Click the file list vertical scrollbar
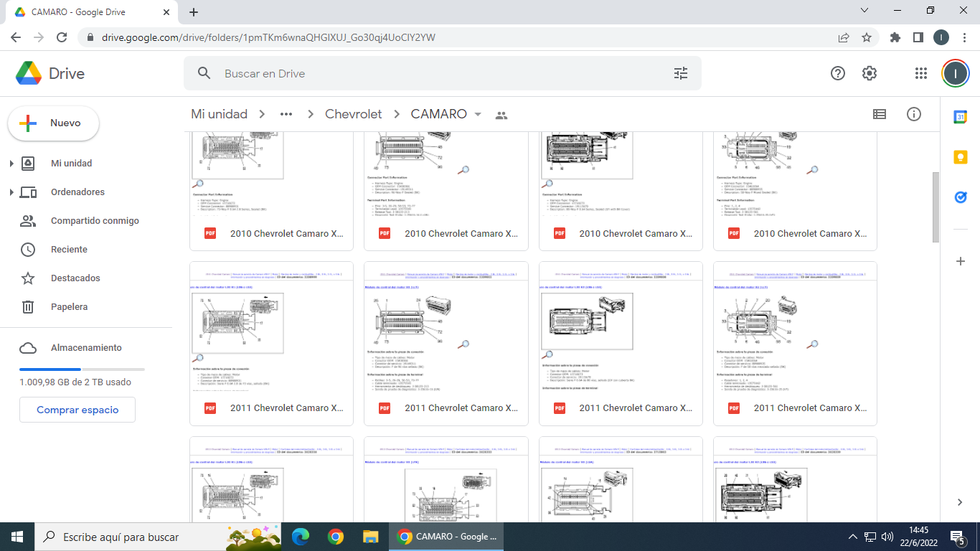Screen dimensions: 980x551 coord(936,207)
